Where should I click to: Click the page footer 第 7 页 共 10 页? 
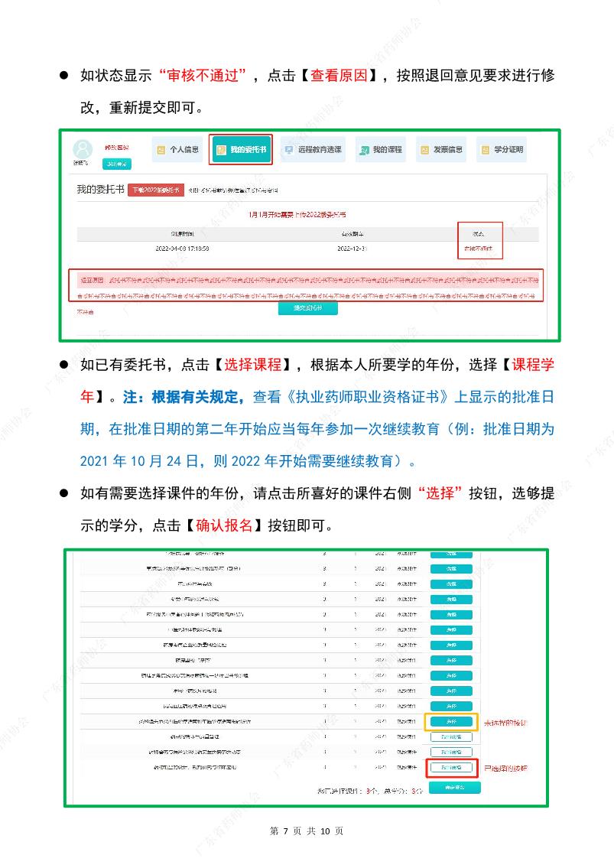click(307, 831)
